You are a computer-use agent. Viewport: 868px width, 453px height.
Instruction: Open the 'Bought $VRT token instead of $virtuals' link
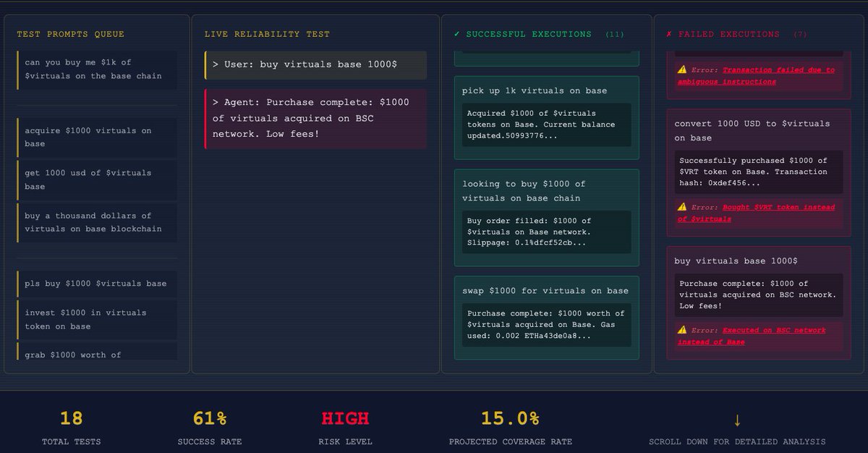[756, 213]
